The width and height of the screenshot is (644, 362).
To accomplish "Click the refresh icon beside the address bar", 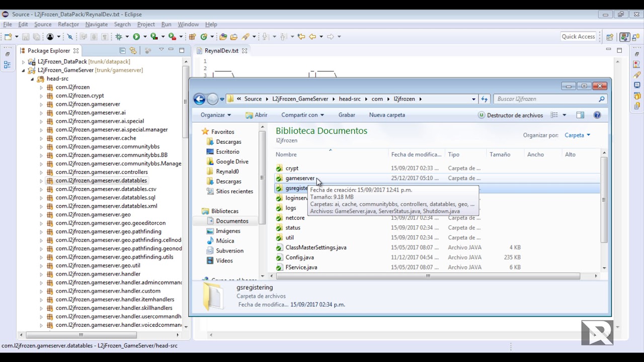I will pyautogui.click(x=485, y=99).
